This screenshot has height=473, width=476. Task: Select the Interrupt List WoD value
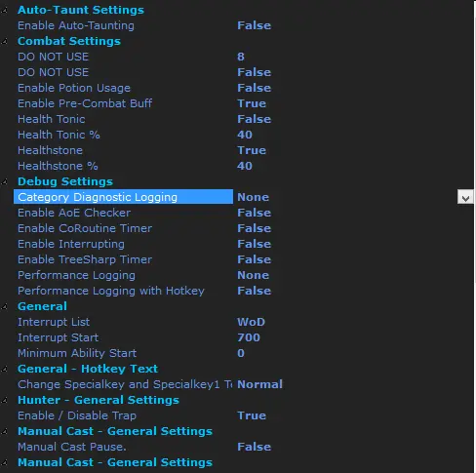(x=251, y=322)
